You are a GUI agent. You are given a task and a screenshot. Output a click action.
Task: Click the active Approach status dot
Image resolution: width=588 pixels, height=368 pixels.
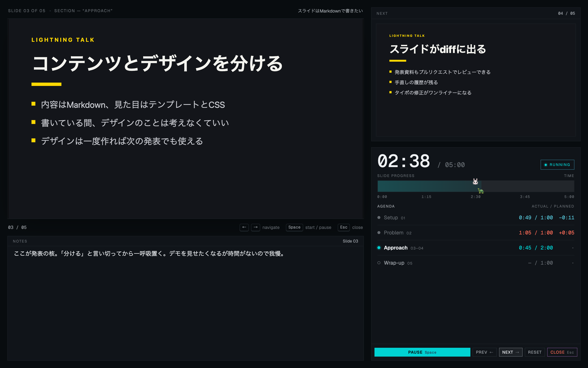click(379, 248)
